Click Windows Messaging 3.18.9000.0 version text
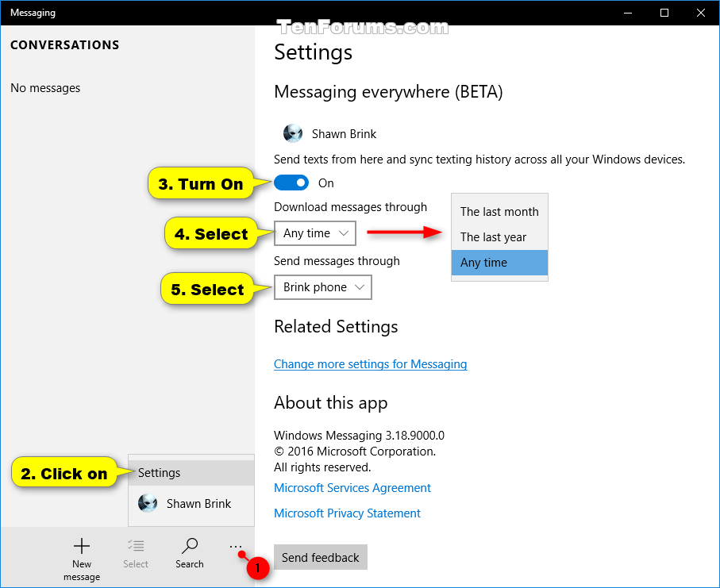This screenshot has width=720, height=588. click(x=359, y=435)
